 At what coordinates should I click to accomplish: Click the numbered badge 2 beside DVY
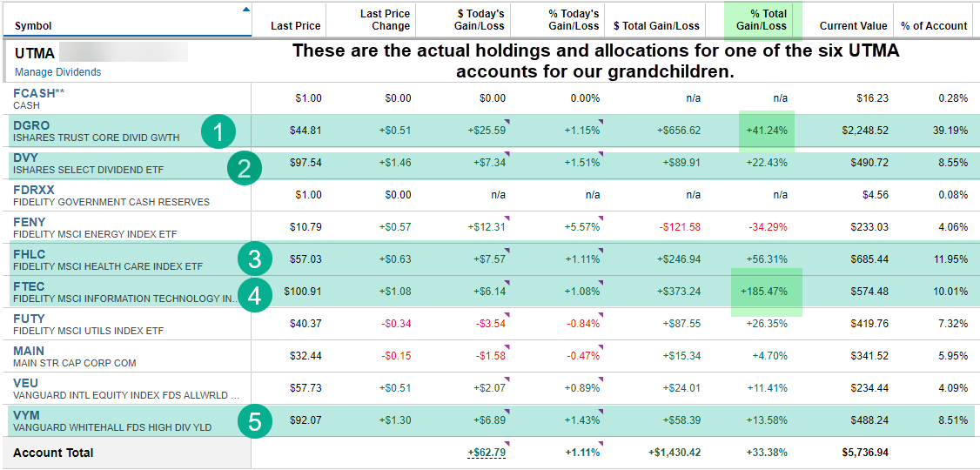(245, 170)
